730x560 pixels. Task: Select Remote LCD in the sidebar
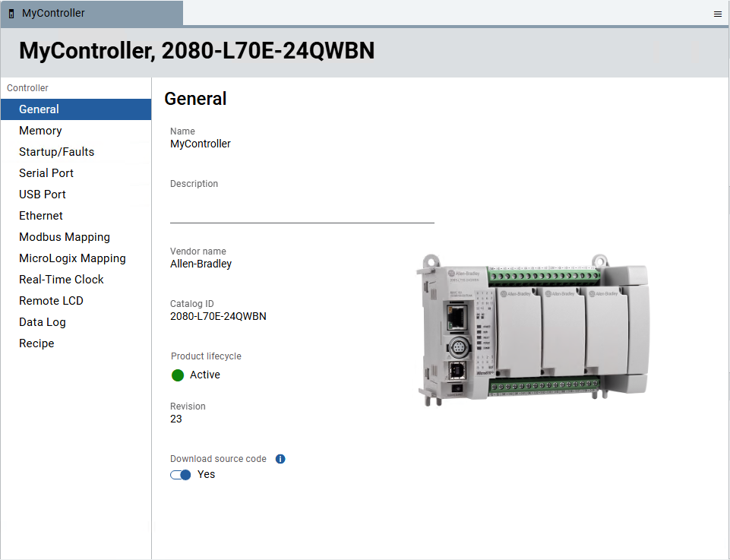(x=51, y=301)
